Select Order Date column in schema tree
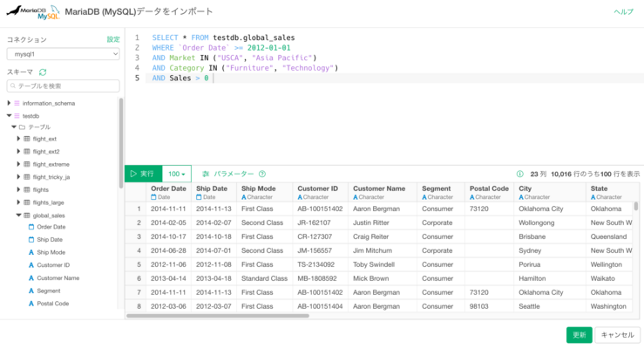Screen dimensions: 644x349 51,227
